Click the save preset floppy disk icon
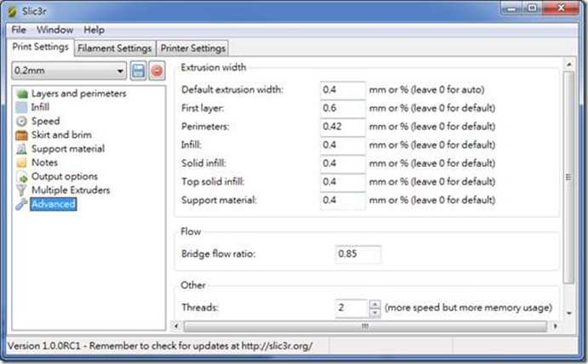Viewport: 588px width, 364px height. click(x=139, y=71)
